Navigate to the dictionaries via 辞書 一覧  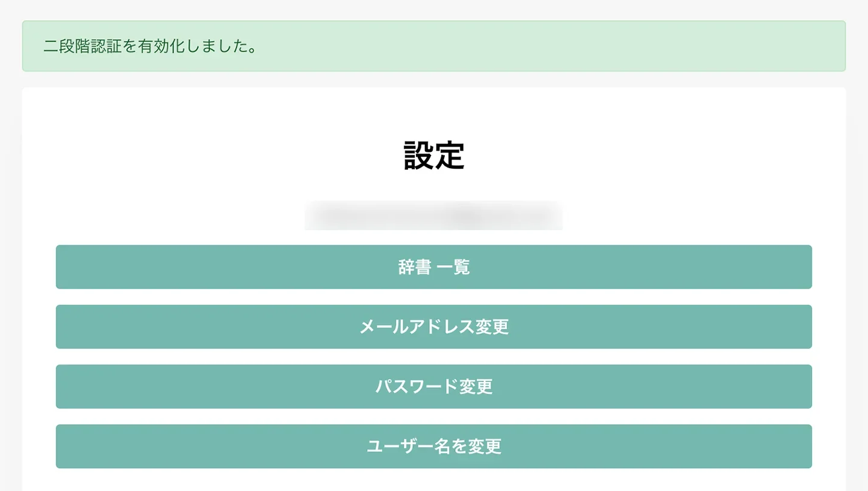click(x=434, y=266)
